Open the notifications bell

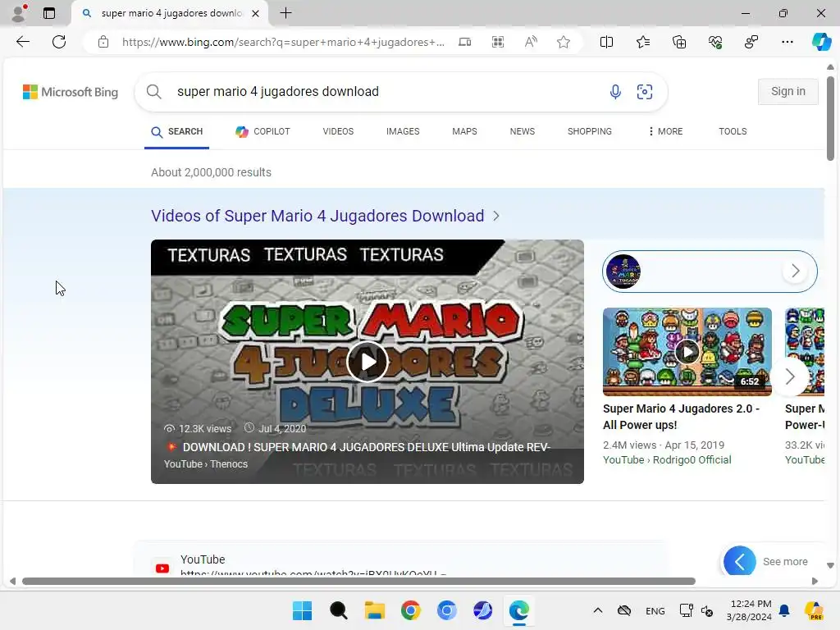[784, 610]
